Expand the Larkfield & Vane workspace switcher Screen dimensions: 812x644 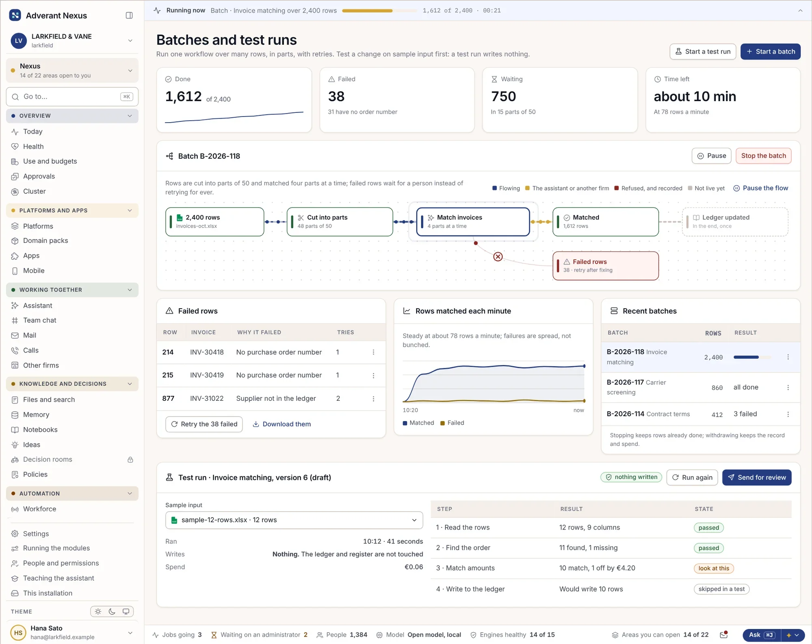pyautogui.click(x=72, y=41)
